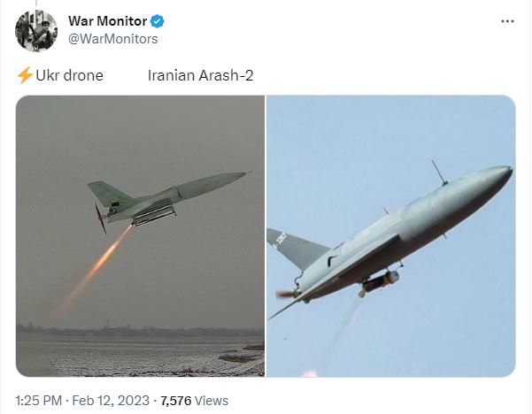Screen dimensions: 532x414
Task: Click the lightning bolt emoji in the tweet
Action: pos(25,75)
